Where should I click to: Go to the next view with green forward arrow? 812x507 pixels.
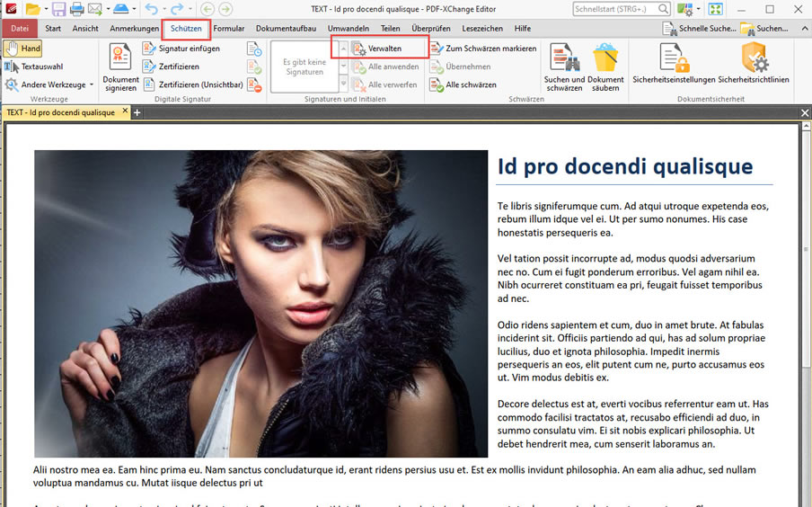tap(225, 9)
